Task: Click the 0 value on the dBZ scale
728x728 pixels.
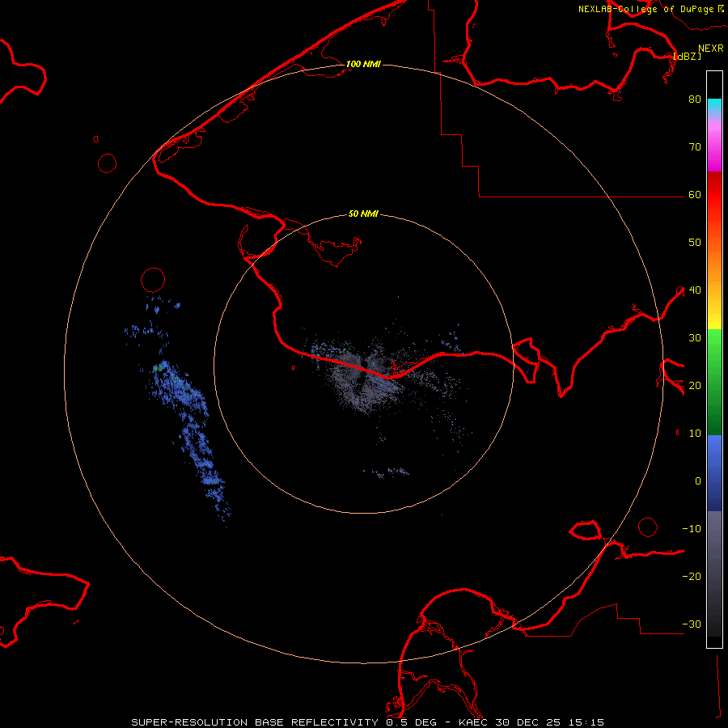Action: point(698,482)
